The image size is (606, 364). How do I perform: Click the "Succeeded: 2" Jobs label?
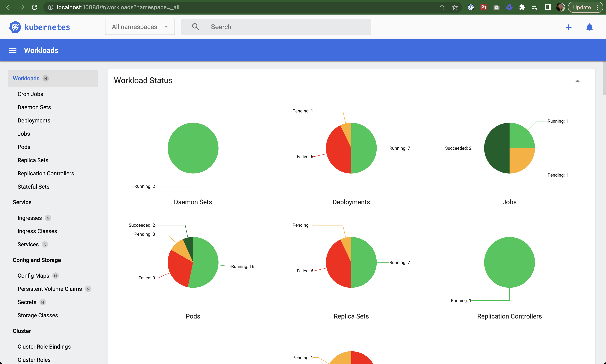click(x=458, y=148)
